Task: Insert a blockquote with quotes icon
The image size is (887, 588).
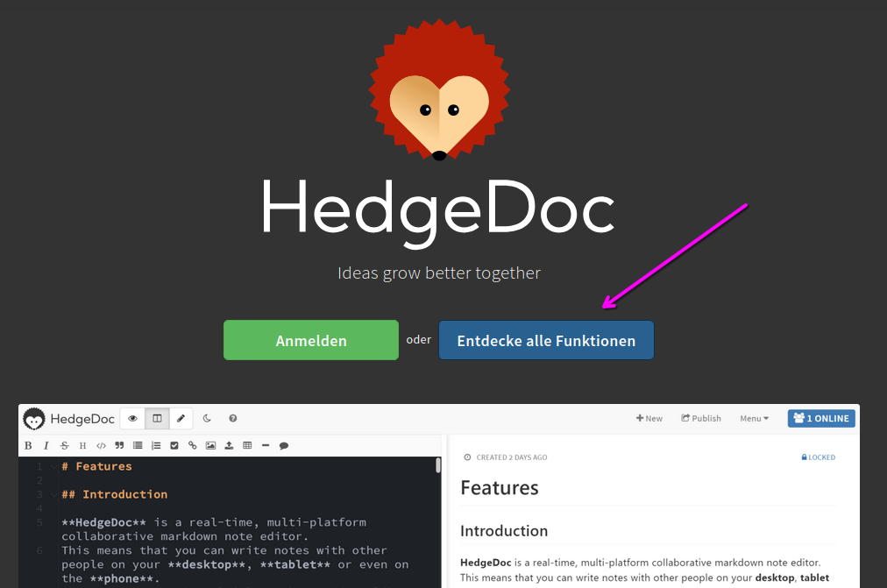Action: [119, 445]
